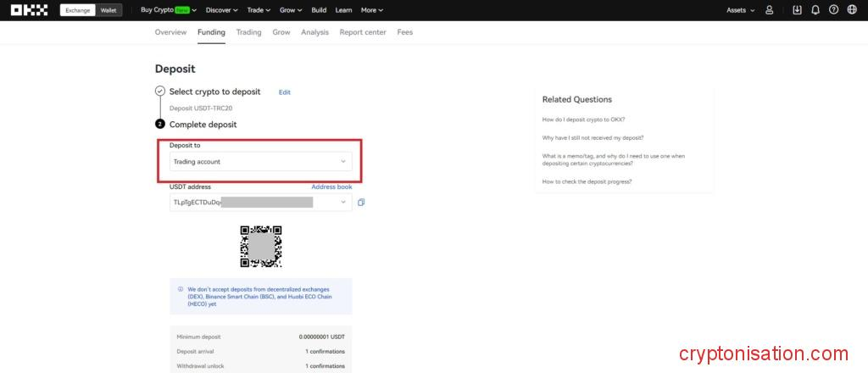Expand the Deposit to dropdown
Screen dimensions: 868x373
[x=260, y=161]
